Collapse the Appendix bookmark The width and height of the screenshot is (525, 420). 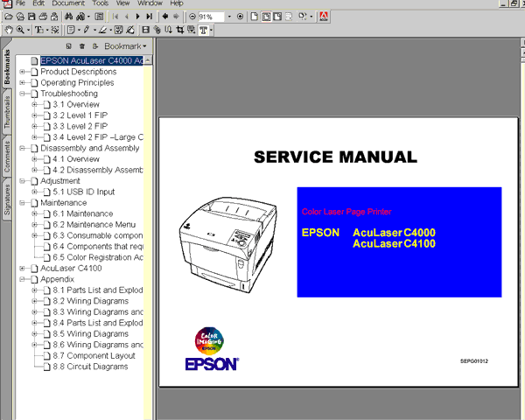tap(22, 279)
